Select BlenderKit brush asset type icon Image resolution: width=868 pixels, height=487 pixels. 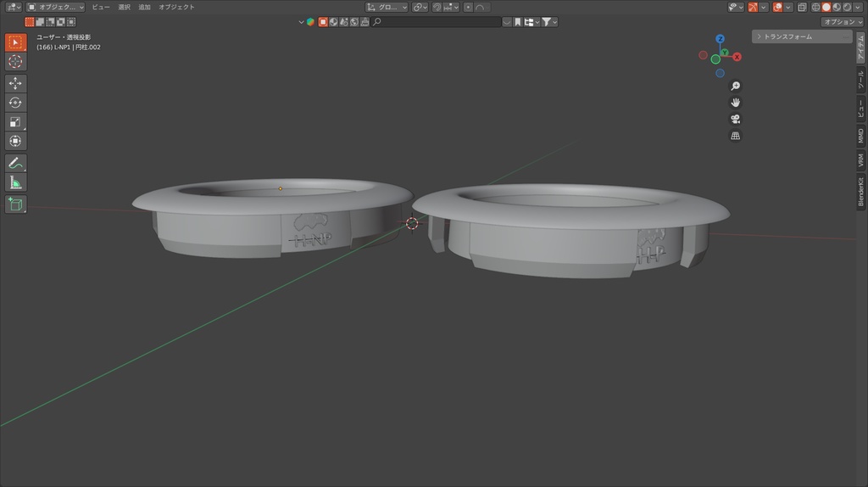pos(364,22)
